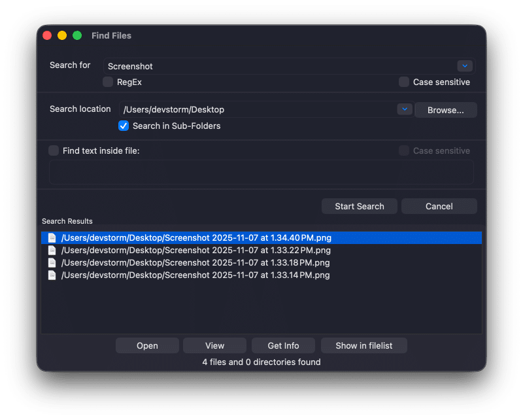Click the file icon next to Screenshot 1.33.22 PM result

pyautogui.click(x=52, y=250)
